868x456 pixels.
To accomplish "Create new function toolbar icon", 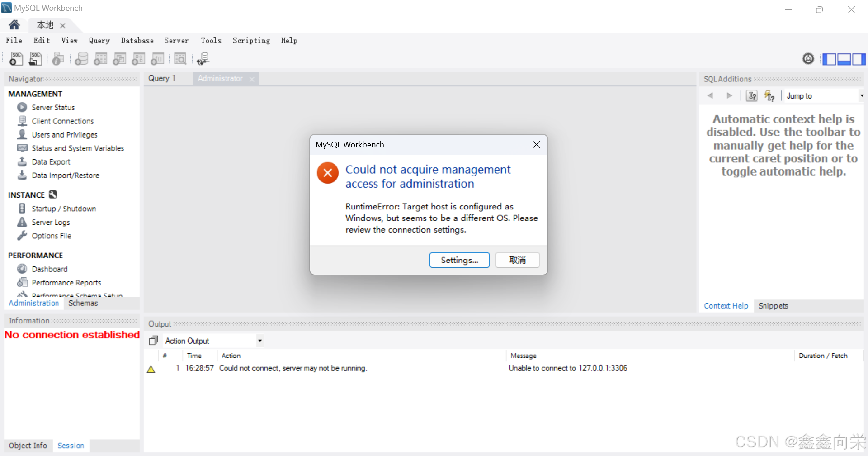I will 157,59.
